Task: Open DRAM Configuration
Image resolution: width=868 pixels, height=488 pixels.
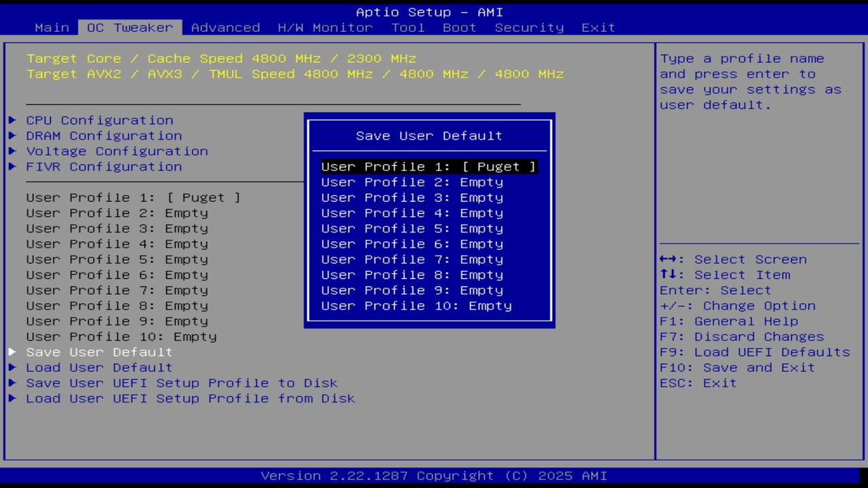Action: [x=104, y=136]
